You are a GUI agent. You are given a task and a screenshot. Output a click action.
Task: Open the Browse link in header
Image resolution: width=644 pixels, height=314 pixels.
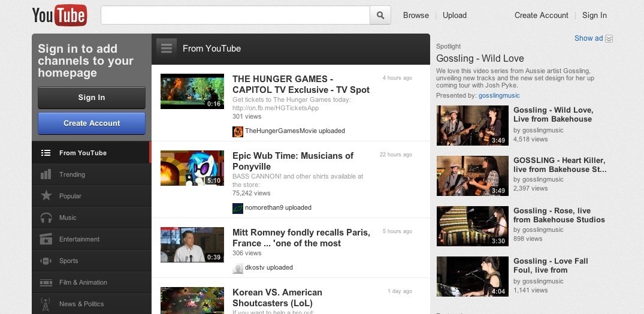(x=416, y=15)
